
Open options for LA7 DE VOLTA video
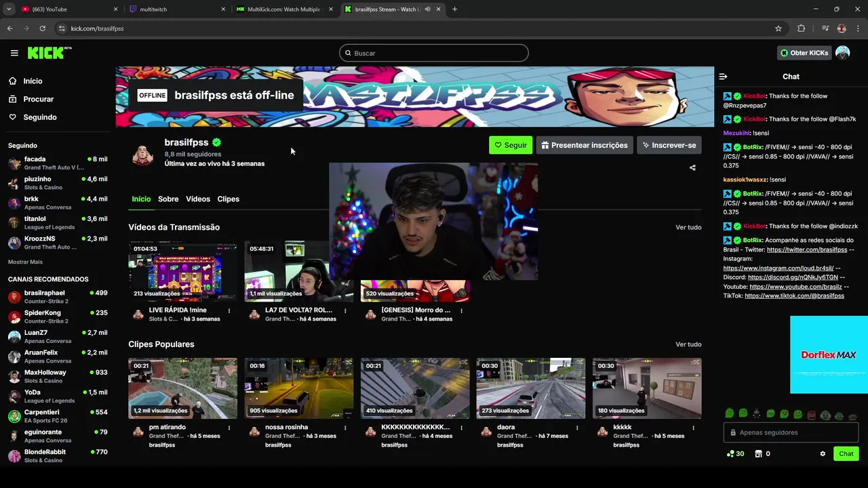[345, 310]
